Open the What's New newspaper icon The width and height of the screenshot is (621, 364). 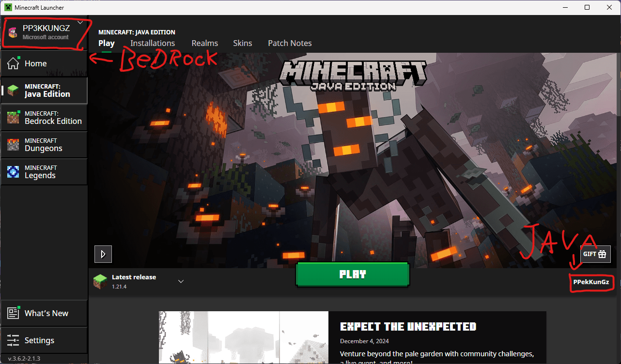point(13,313)
